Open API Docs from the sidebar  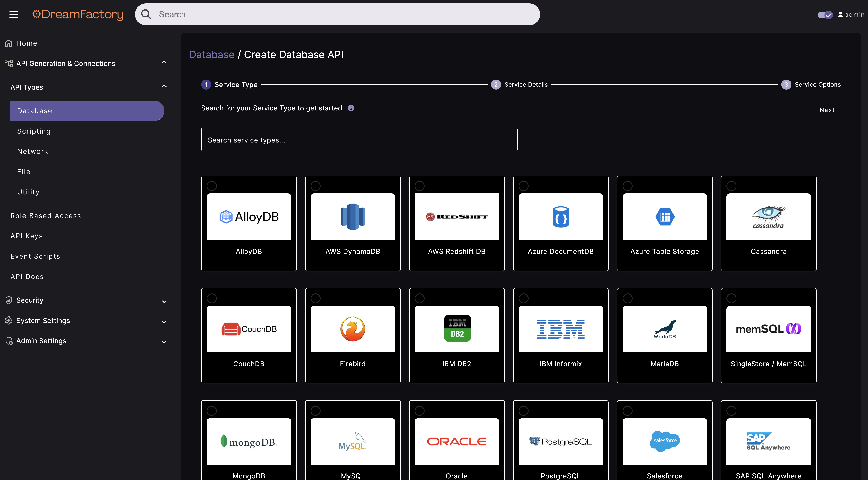[27, 276]
